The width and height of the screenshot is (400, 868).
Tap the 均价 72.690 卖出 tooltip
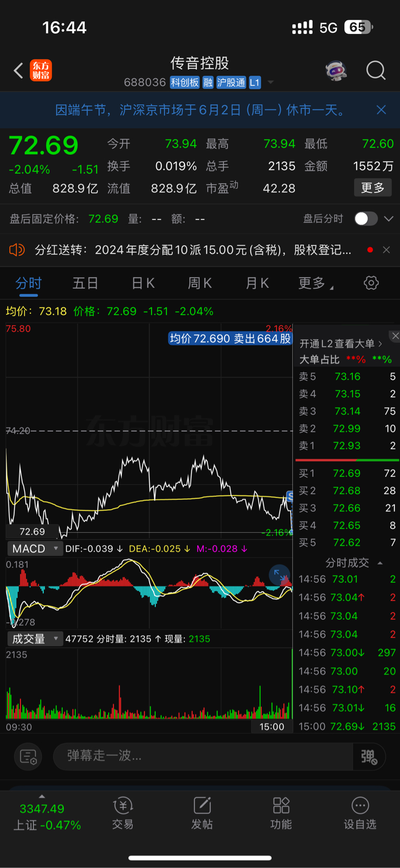(x=230, y=338)
